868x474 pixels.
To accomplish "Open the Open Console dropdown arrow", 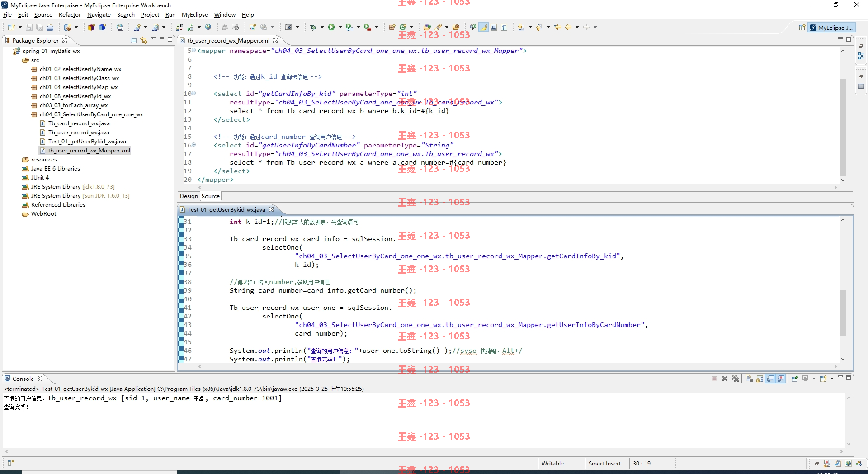I will click(832, 379).
